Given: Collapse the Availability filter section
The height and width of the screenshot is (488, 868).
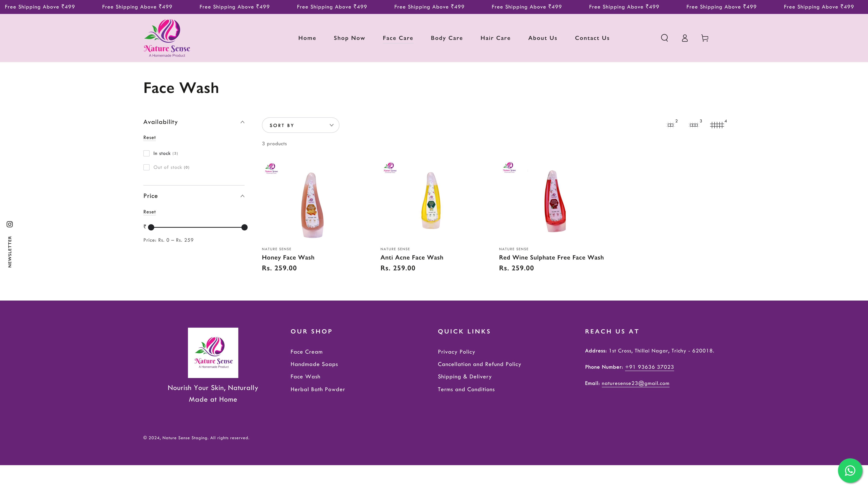Looking at the screenshot, I should [x=242, y=122].
